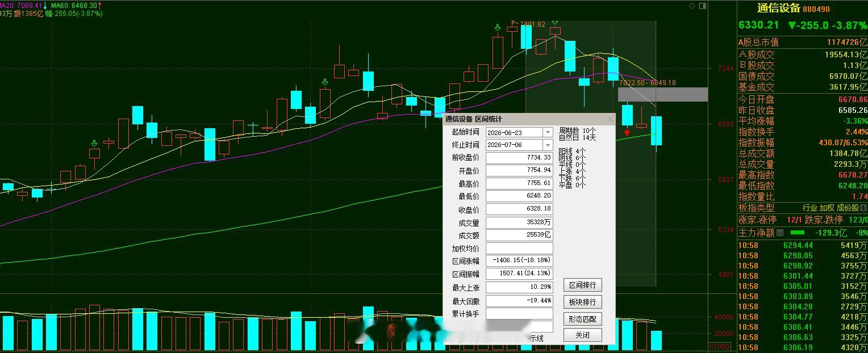The image size is (868, 353).
Task: Click the 下跌 6个 count in the dialog
Action: [x=573, y=178]
